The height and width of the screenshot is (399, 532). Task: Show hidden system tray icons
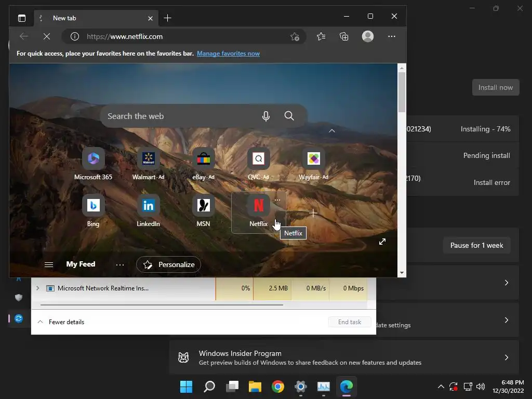coord(441,387)
